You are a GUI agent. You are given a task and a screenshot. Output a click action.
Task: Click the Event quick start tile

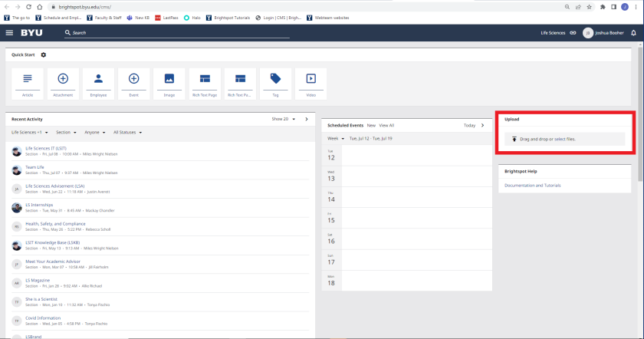point(133,84)
